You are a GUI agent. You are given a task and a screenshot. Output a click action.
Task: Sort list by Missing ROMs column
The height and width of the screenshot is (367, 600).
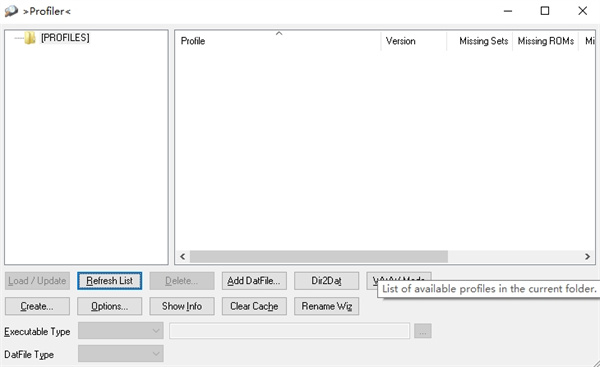click(x=545, y=41)
